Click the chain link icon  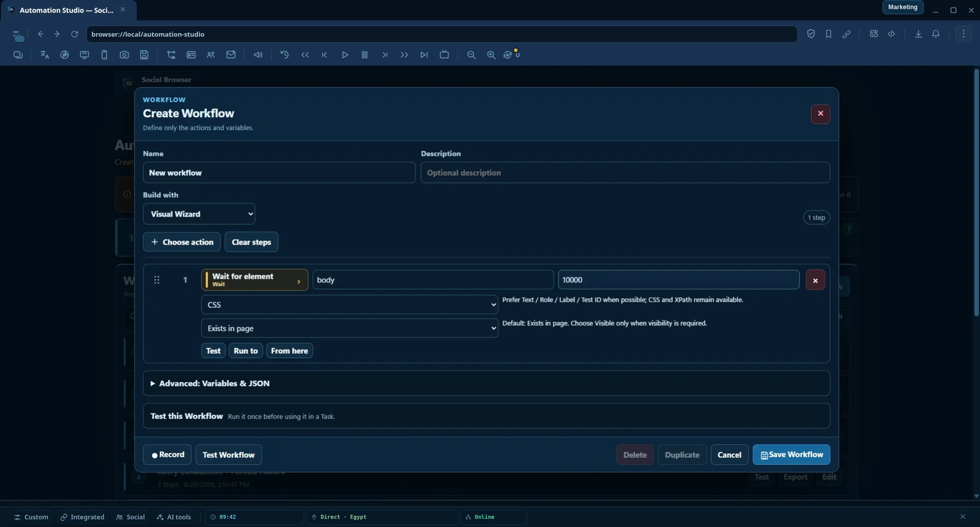[x=846, y=34]
